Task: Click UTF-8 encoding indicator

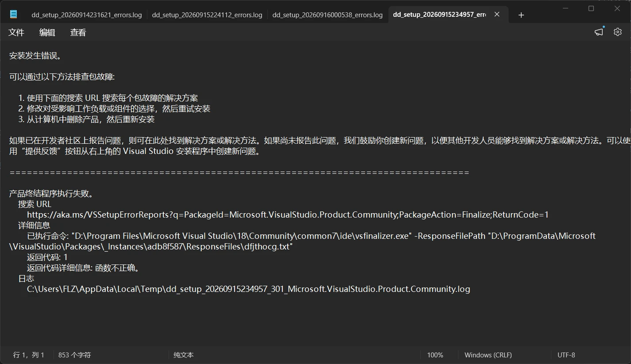Action: [566, 355]
